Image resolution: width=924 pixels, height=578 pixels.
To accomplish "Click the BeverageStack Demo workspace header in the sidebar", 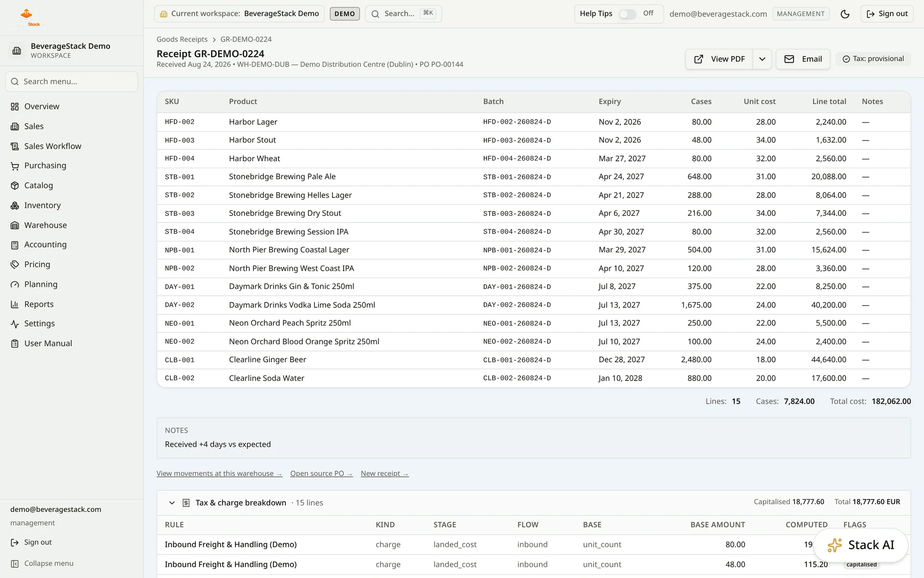I will tap(71, 50).
